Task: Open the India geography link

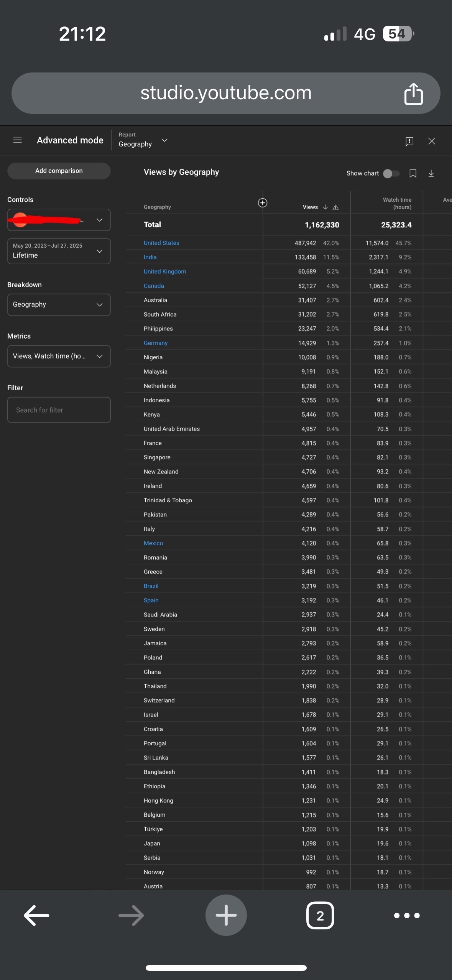Action: coord(150,257)
